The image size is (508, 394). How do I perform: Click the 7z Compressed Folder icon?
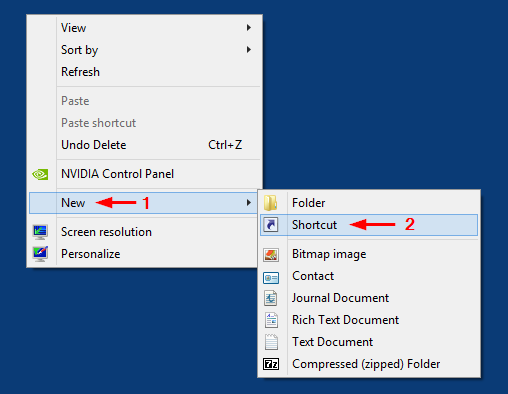tap(271, 364)
